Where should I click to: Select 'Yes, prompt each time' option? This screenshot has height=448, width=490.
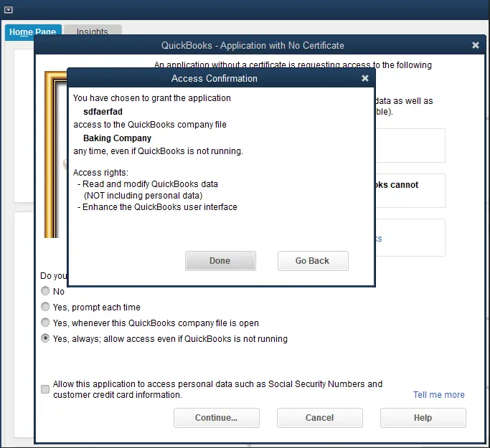(45, 307)
